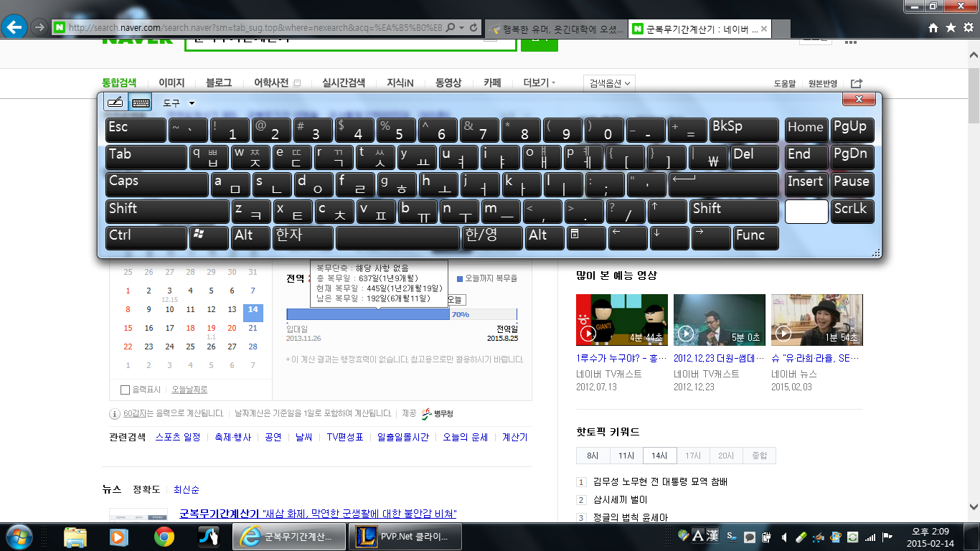This screenshot has width=980, height=551.
Task: Open Windows Explorer folder in taskbar
Action: [x=75, y=537]
